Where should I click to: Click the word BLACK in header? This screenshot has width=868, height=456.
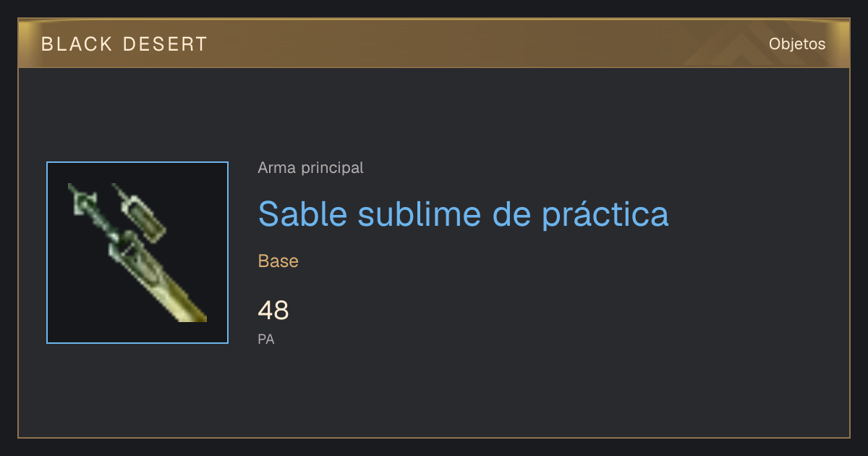(x=77, y=44)
